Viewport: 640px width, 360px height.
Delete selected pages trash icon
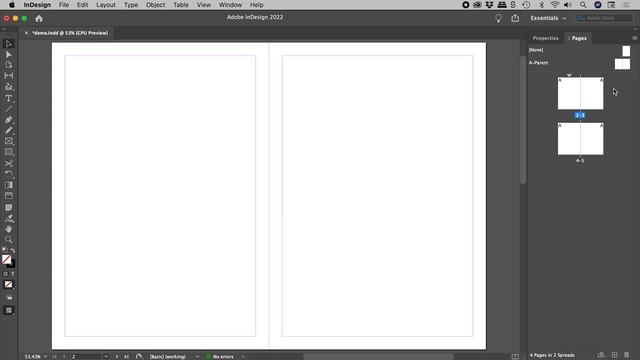click(627, 355)
